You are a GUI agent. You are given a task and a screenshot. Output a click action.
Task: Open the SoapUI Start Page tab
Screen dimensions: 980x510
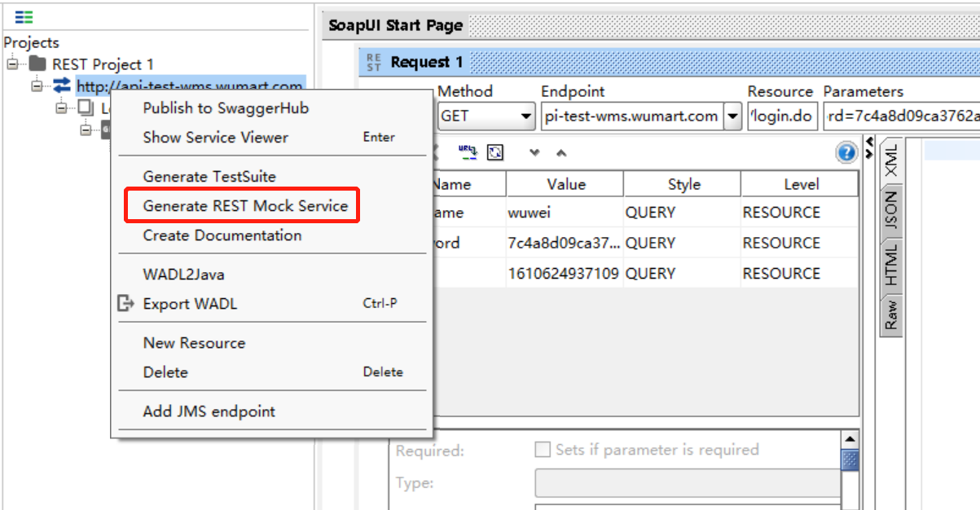point(395,25)
